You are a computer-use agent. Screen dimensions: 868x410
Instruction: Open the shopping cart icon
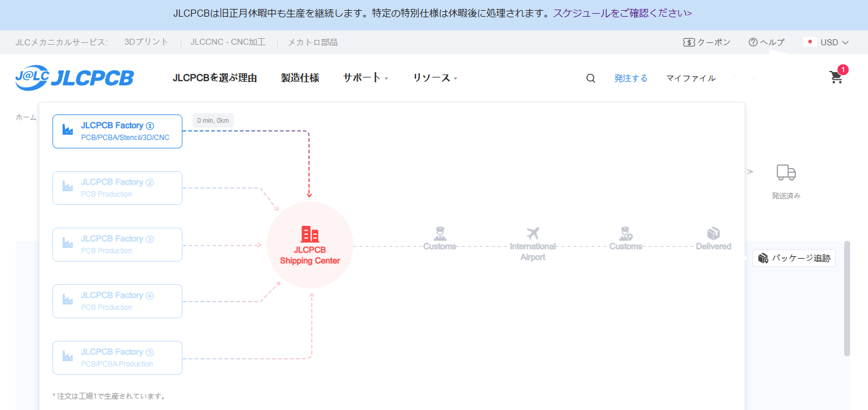[836, 77]
